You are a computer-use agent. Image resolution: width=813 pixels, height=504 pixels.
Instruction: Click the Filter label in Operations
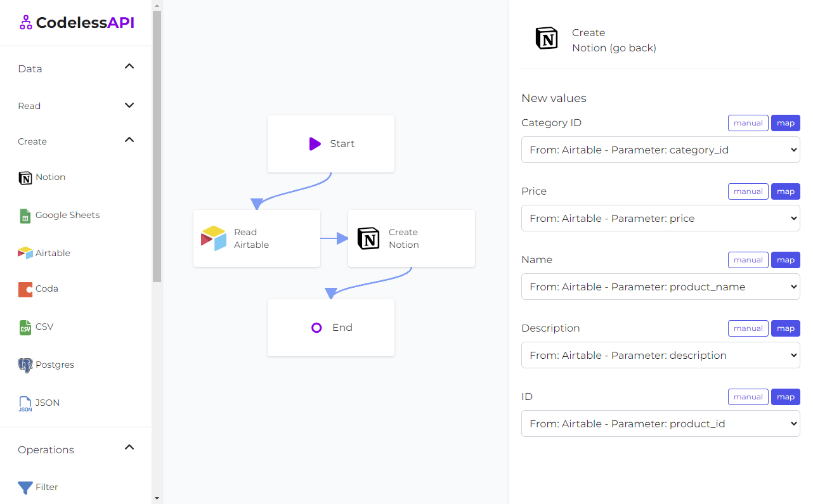coord(47,487)
